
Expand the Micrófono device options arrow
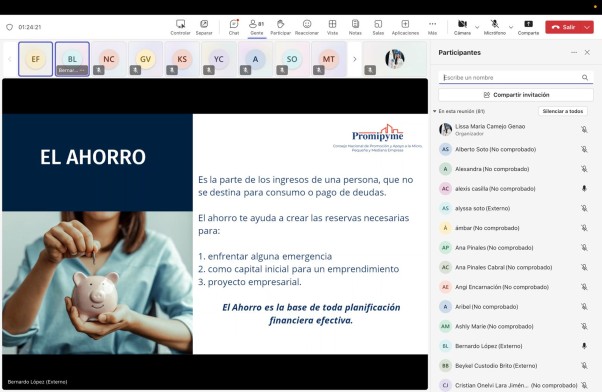tap(511, 27)
